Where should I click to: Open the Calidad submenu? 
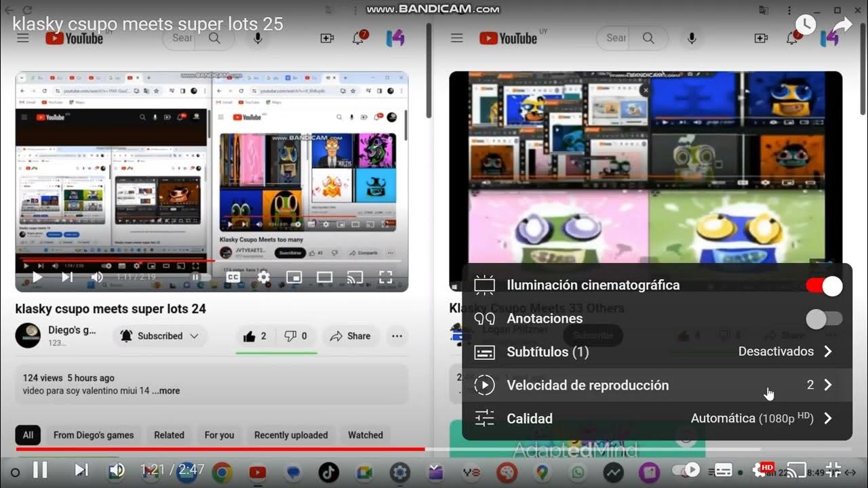656,418
